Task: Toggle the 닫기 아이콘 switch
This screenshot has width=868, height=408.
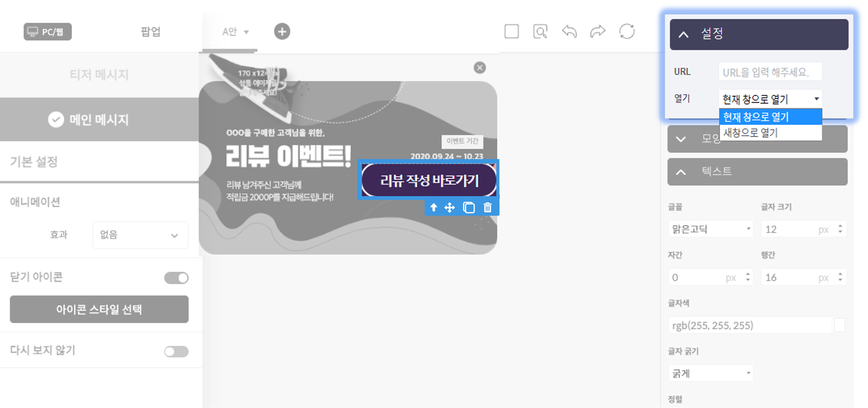Action: point(176,278)
